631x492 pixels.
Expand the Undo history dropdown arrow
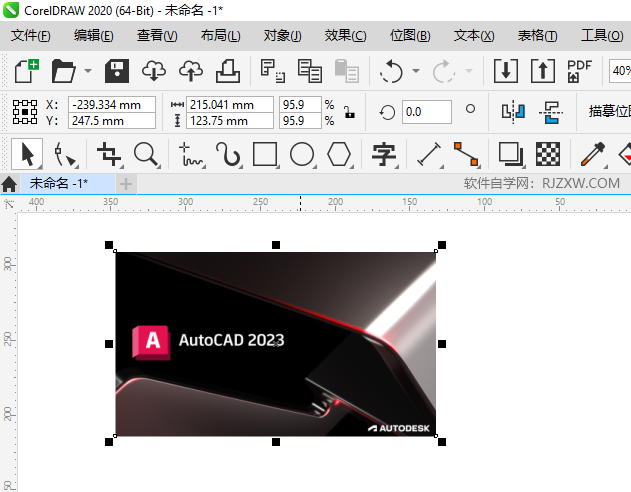click(x=416, y=72)
